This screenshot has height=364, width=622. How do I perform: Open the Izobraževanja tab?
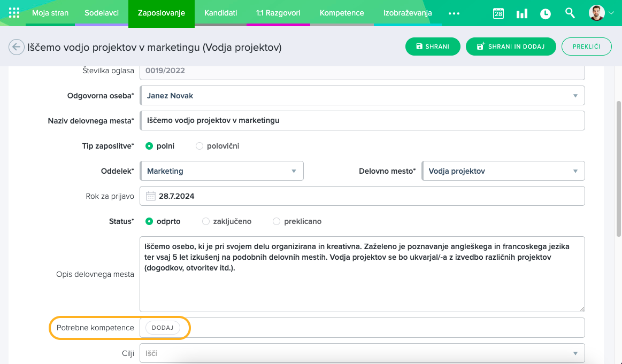408,13
